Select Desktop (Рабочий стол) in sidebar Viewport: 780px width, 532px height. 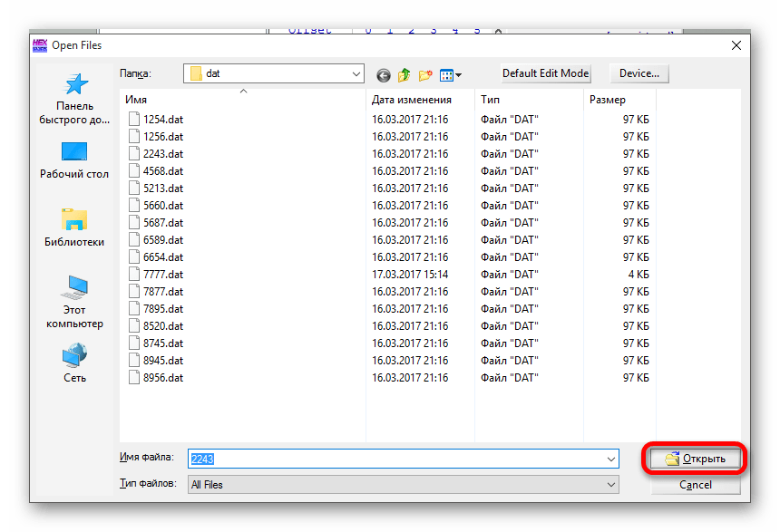tap(74, 160)
